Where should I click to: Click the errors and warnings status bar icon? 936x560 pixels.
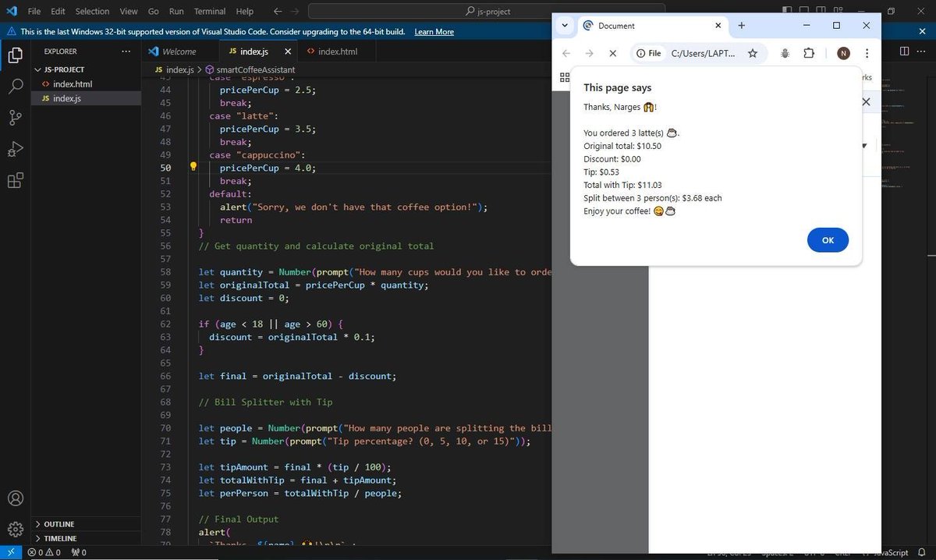pos(40,551)
